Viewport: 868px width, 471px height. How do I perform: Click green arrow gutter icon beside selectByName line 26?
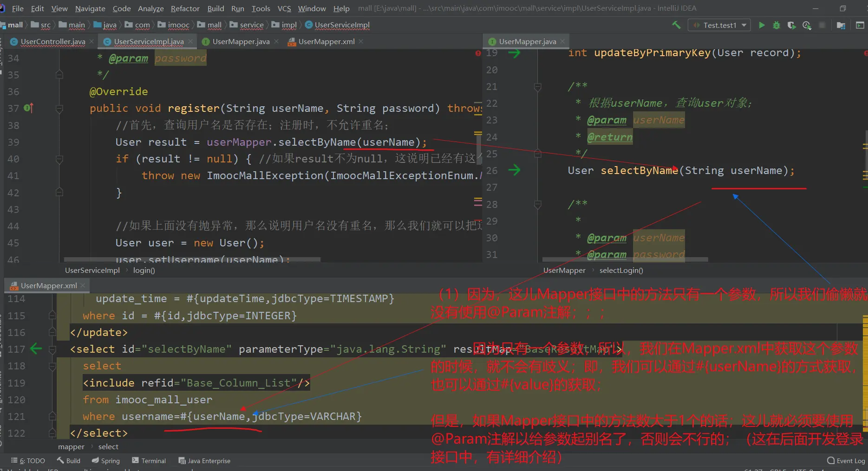tap(514, 170)
